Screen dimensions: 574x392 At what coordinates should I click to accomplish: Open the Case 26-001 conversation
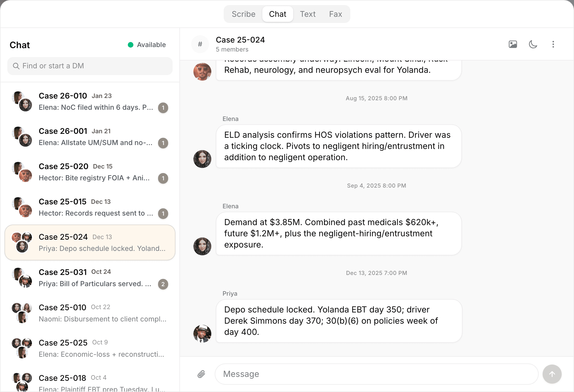point(90,137)
